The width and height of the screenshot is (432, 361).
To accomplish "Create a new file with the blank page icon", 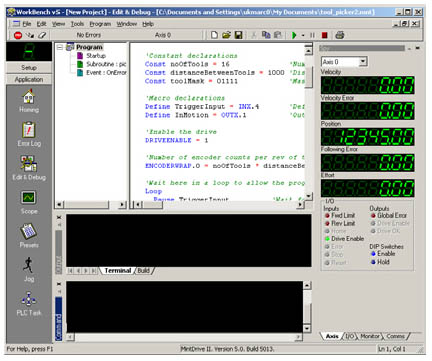I will 214,35.
